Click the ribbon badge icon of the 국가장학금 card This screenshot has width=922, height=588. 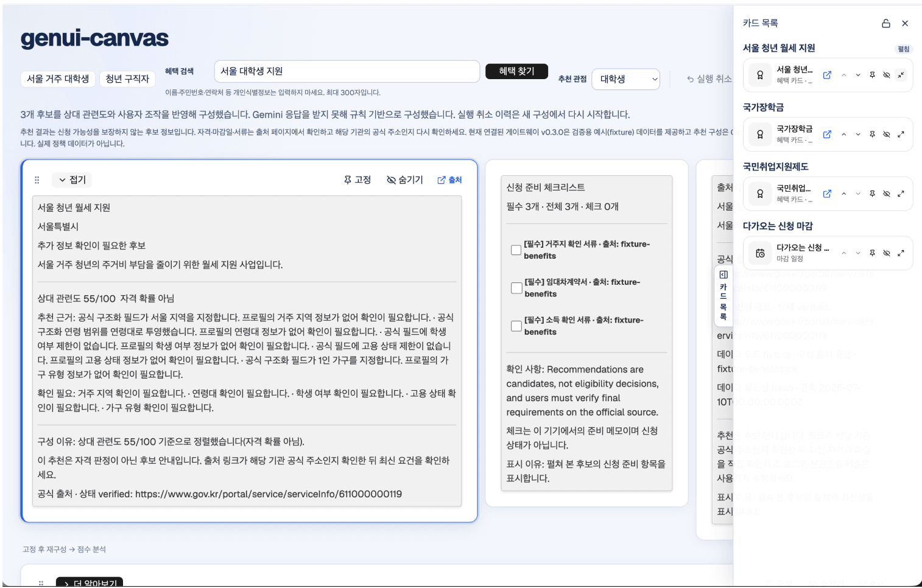[x=760, y=135]
